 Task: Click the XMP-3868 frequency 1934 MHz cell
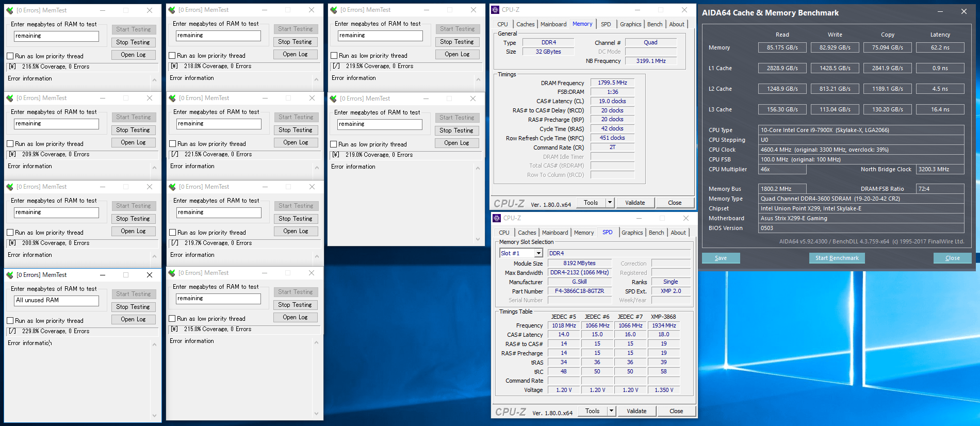664,325
